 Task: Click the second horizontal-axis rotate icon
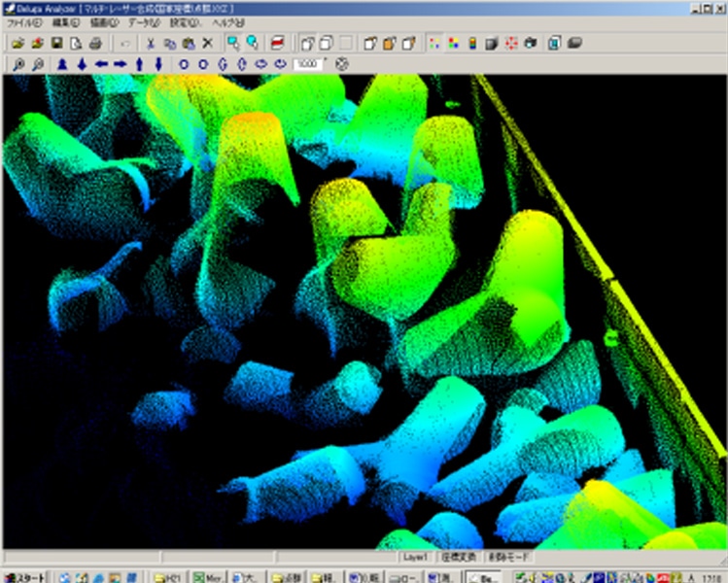point(280,64)
